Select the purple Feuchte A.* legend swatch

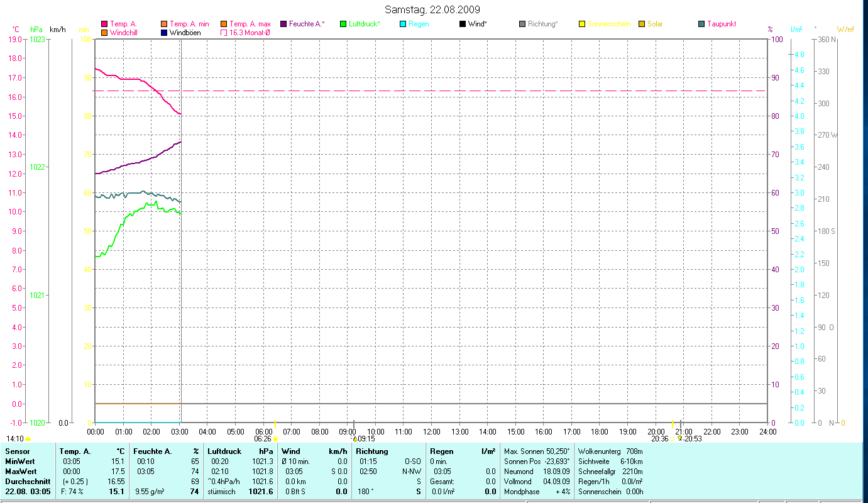283,24
